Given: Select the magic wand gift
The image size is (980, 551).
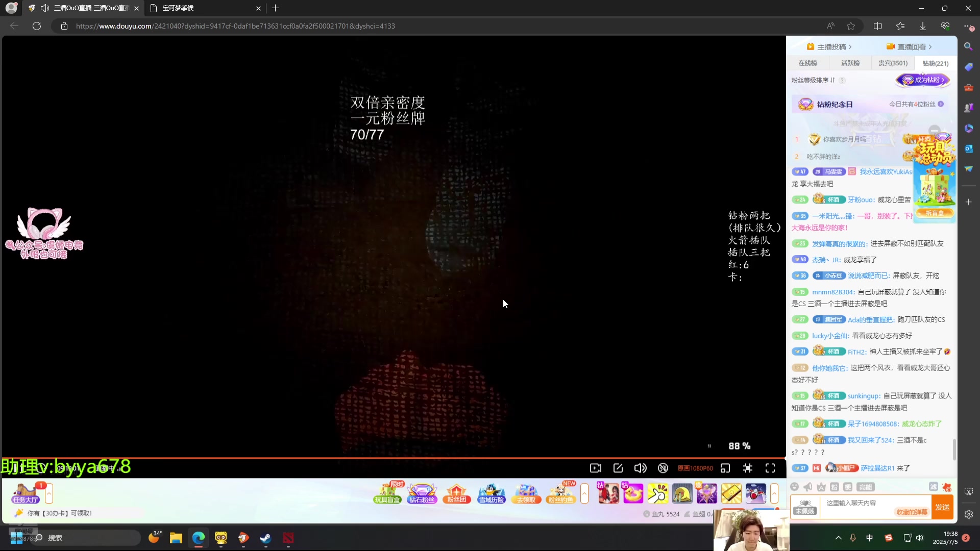Looking at the screenshot, I should click(x=706, y=493).
